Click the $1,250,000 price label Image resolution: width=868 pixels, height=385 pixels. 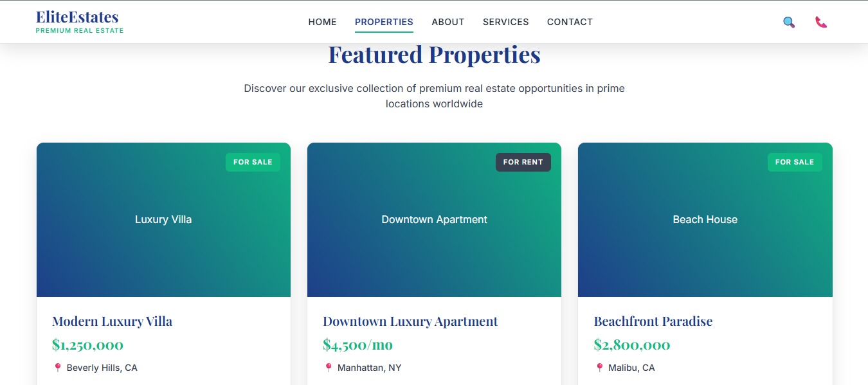88,345
